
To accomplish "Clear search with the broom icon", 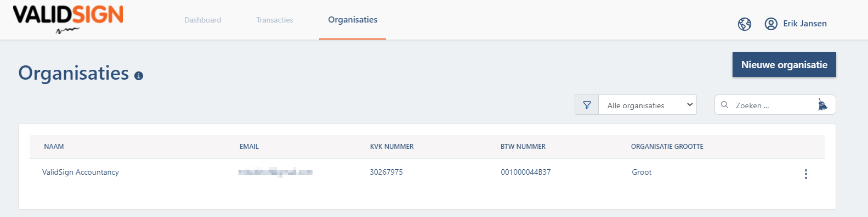I will (822, 104).
